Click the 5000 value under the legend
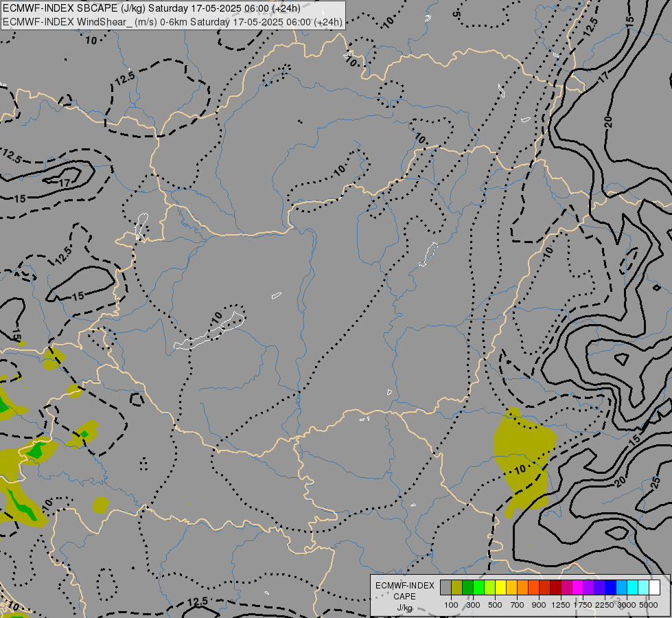This screenshot has height=618, width=672. (x=649, y=605)
